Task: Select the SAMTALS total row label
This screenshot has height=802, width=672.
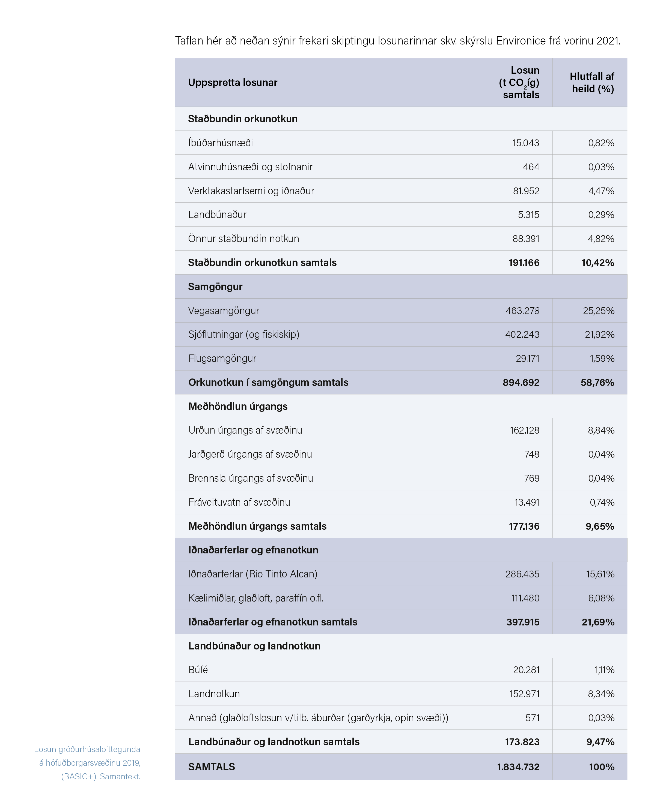Action: click(x=211, y=767)
